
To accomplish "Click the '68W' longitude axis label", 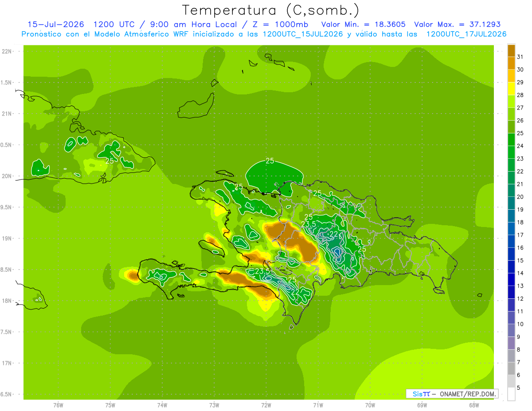I will pos(474,405).
